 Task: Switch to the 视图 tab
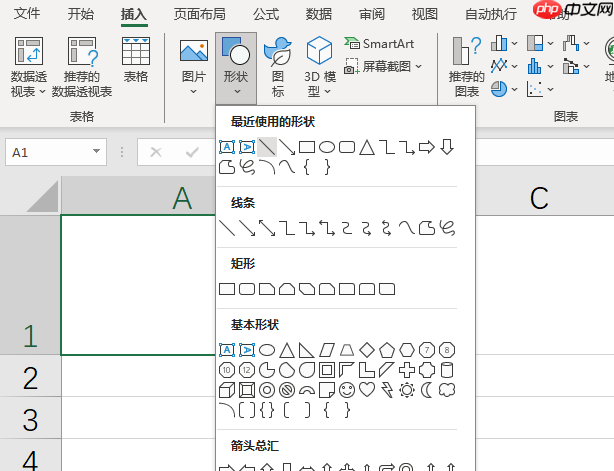click(424, 14)
